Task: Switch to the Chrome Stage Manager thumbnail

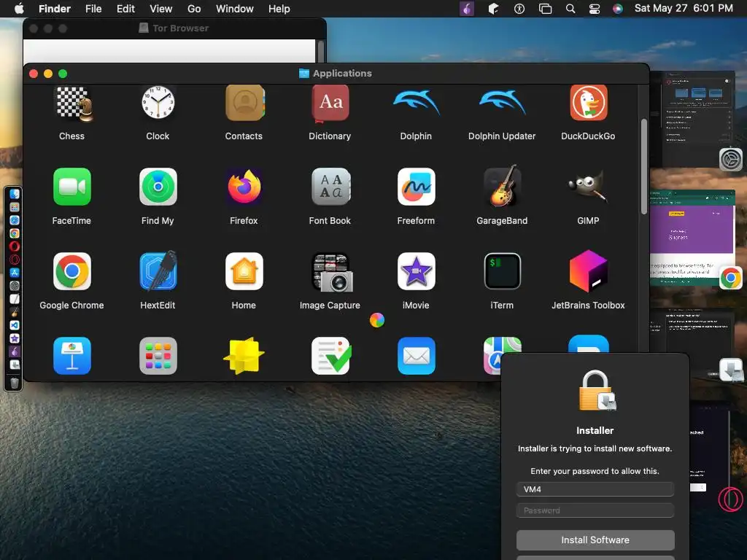Action: click(x=692, y=238)
